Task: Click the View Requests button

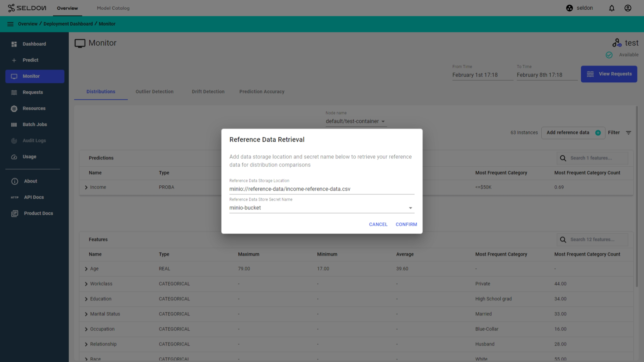Action: (x=609, y=74)
